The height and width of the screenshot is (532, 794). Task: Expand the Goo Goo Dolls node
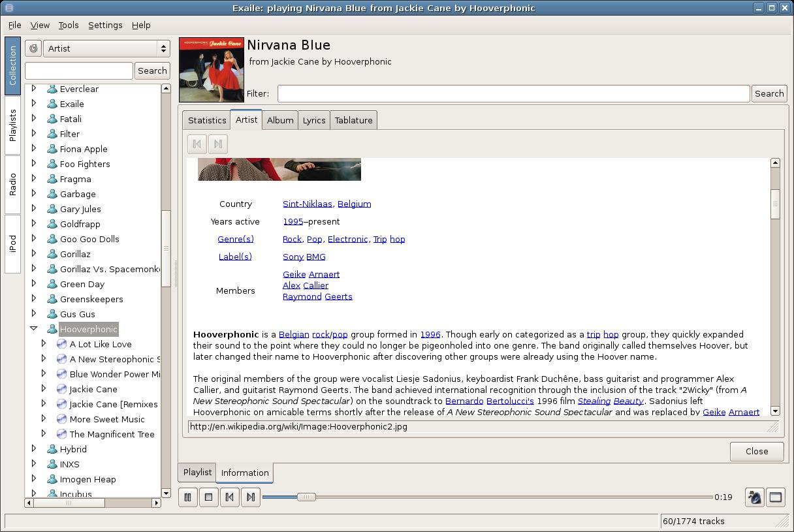34,239
